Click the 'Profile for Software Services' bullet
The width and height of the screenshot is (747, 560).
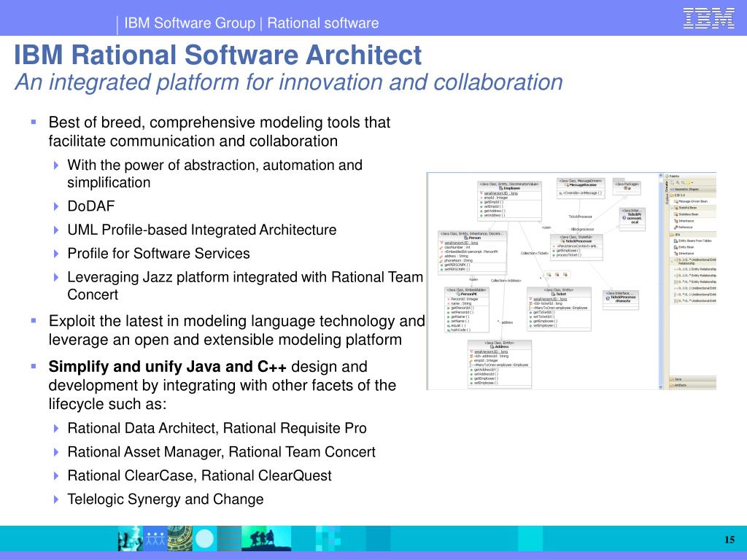click(x=158, y=253)
